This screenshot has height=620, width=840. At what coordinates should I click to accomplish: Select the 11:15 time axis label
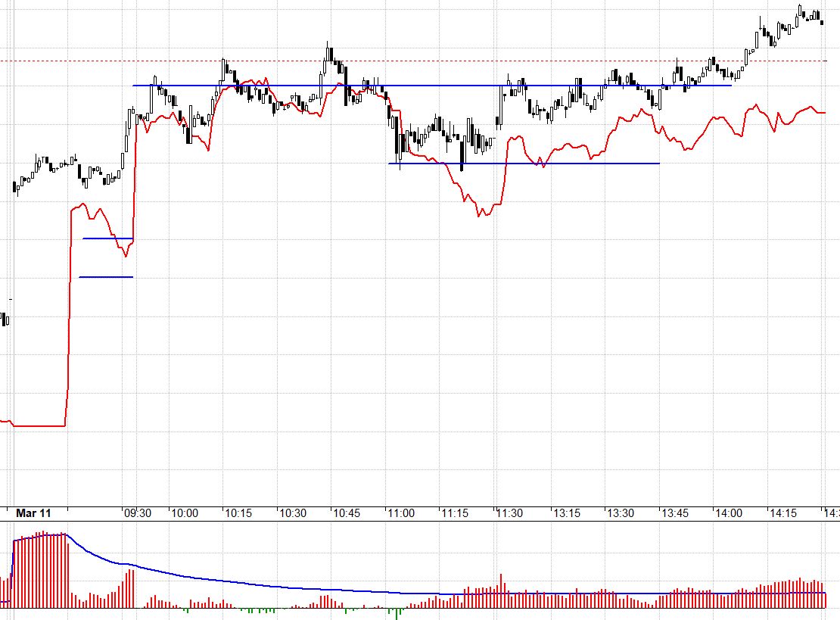click(455, 513)
